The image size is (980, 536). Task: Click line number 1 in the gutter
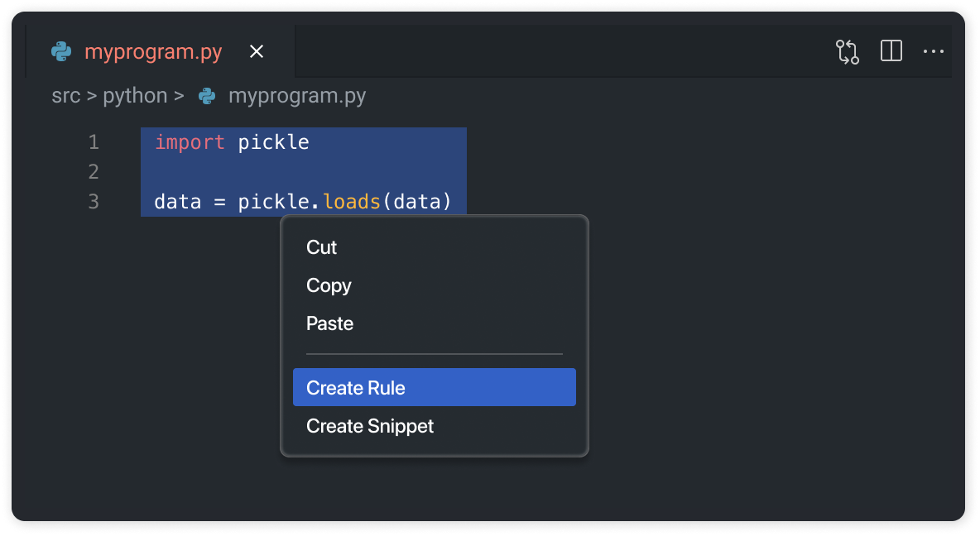pos(93,141)
